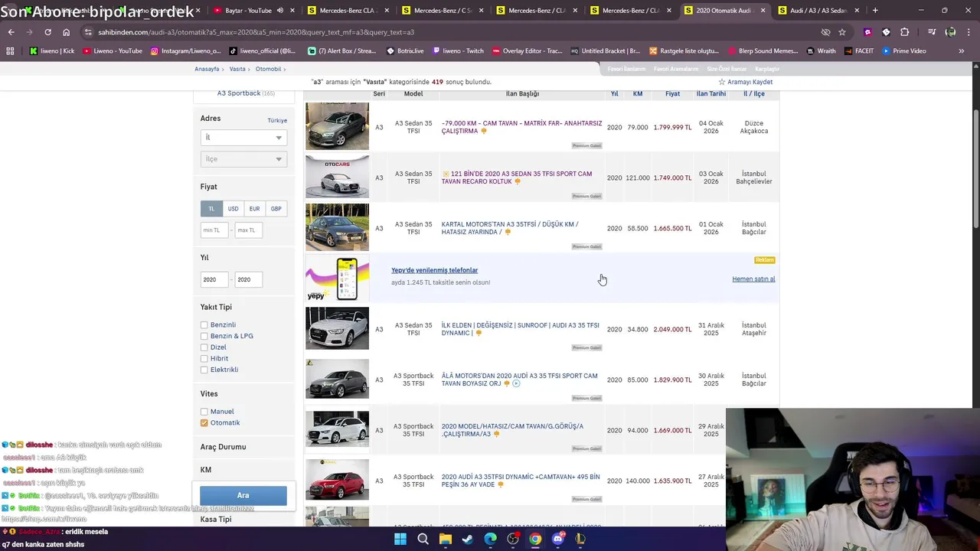Go to the Anasayfa breadcrumb
Image resolution: width=980 pixels, height=551 pixels.
[207, 69]
